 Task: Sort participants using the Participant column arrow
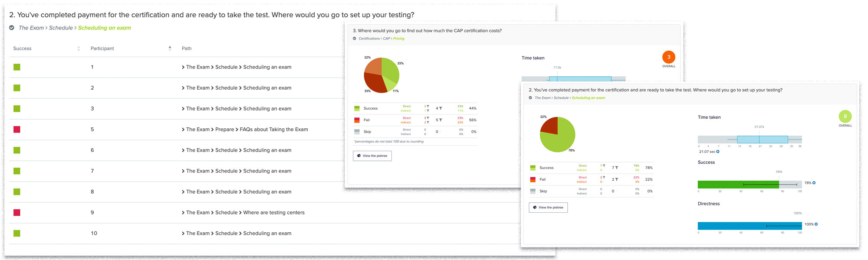point(169,48)
